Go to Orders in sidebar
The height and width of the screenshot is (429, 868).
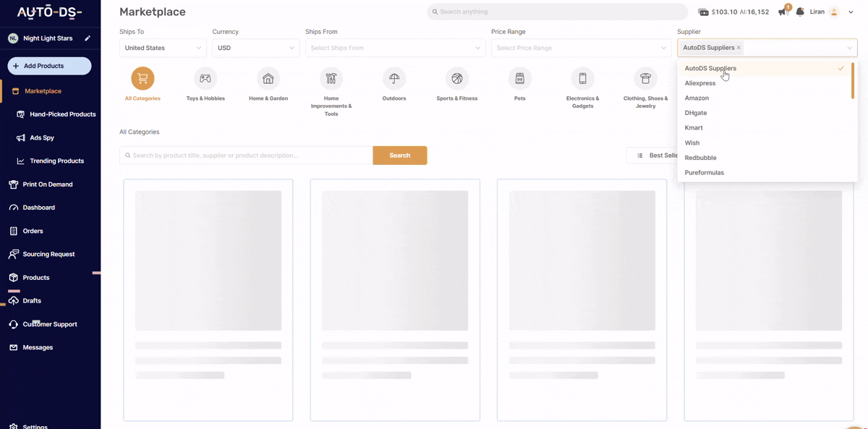[x=33, y=231]
